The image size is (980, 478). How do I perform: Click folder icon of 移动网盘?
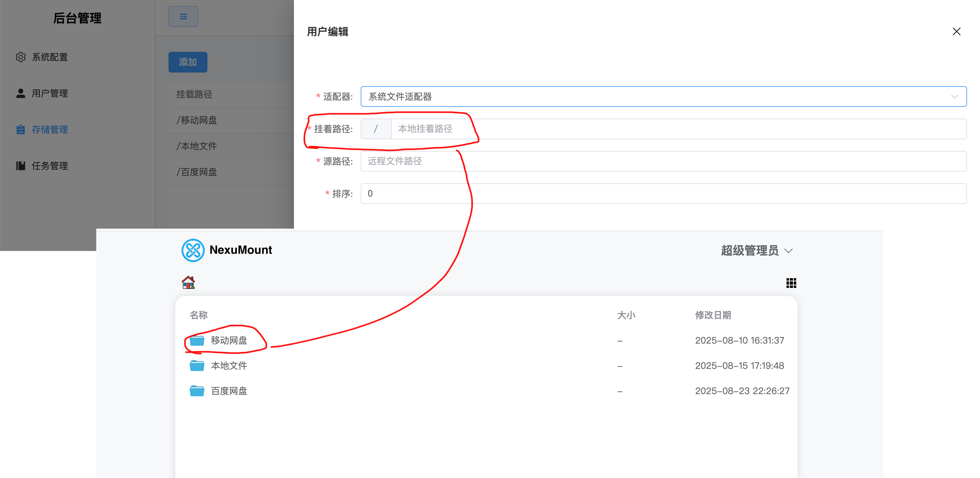[197, 340]
